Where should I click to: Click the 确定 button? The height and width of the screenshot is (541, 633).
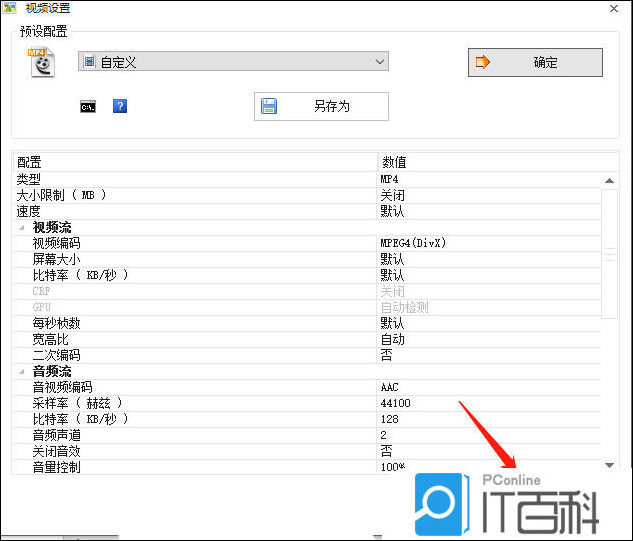pyautogui.click(x=535, y=62)
